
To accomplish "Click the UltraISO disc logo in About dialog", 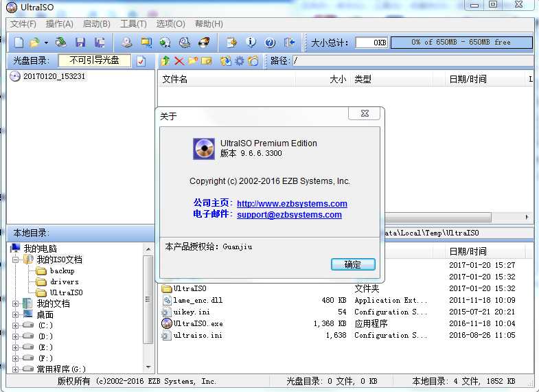I will [x=204, y=149].
